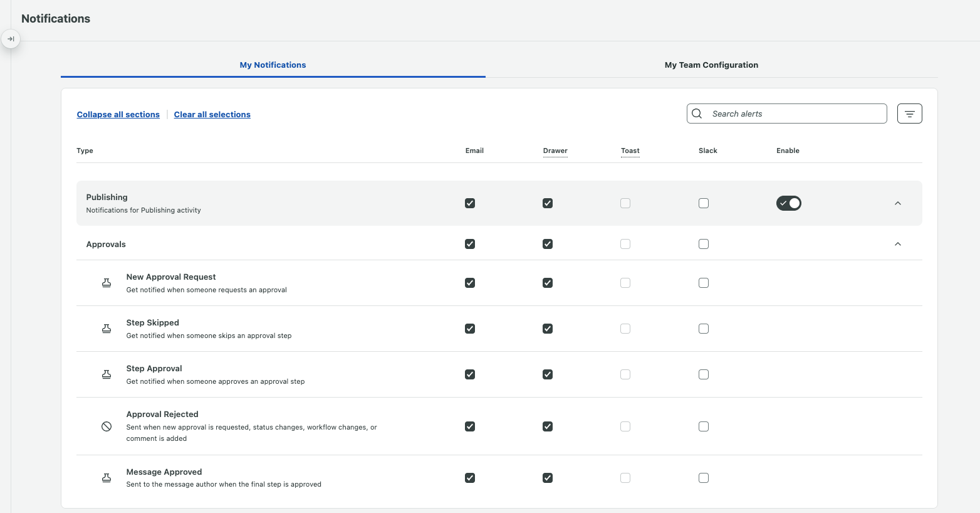Viewport: 980px width, 513px height.
Task: Uncheck Email for Message Approved
Action: point(470,478)
